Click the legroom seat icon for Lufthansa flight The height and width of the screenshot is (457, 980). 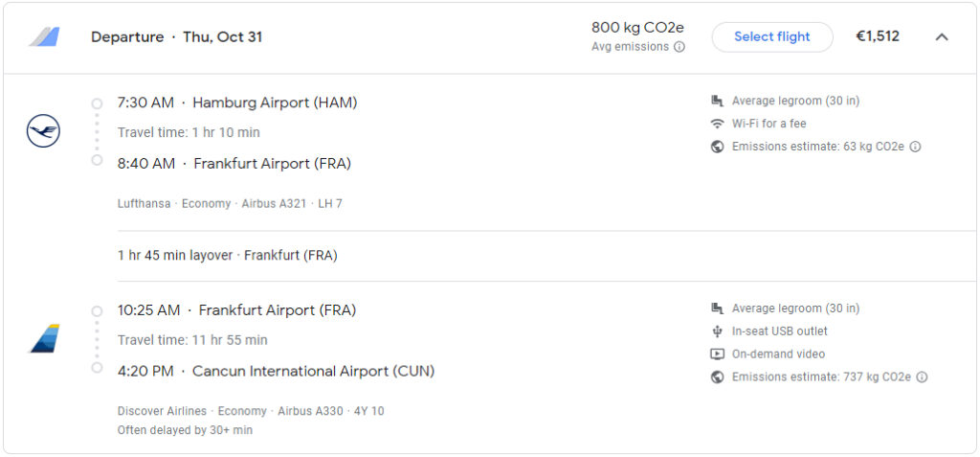point(717,101)
